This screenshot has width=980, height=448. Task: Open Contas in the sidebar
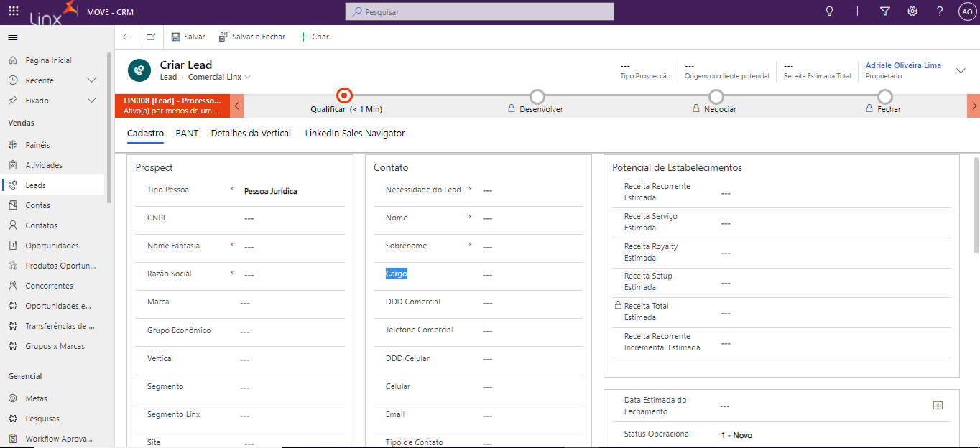(x=37, y=205)
